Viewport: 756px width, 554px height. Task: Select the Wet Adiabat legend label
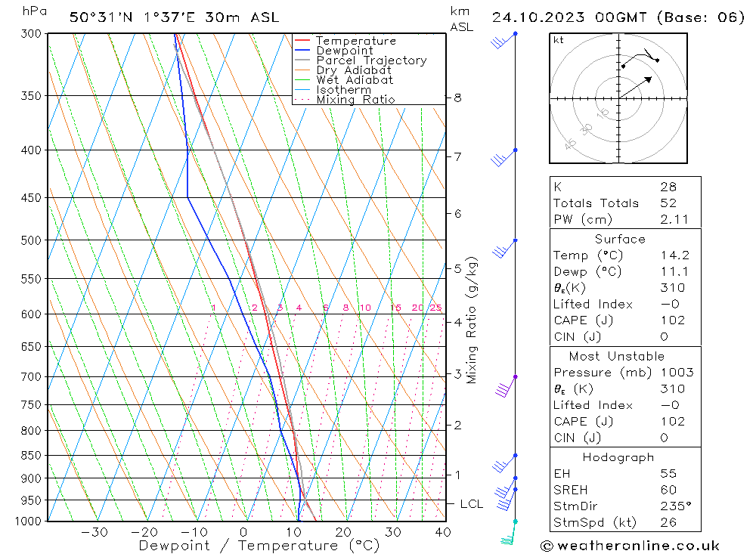[x=355, y=80]
